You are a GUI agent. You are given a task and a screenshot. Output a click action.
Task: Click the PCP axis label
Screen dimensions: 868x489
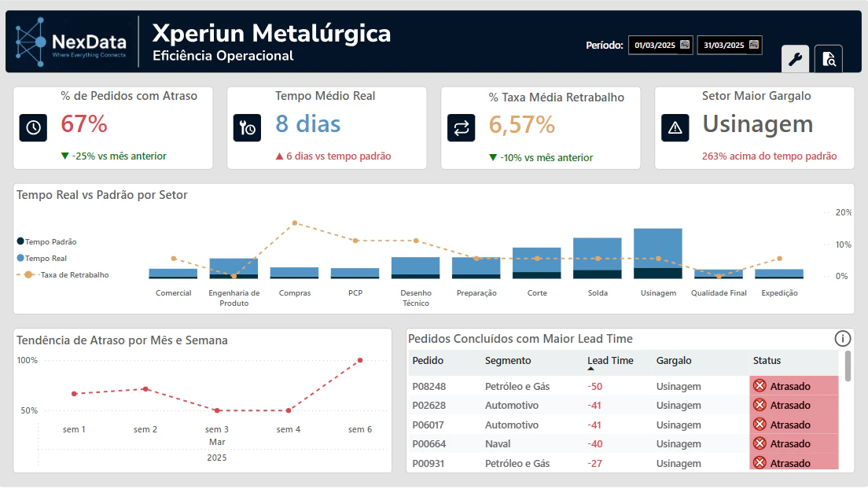click(355, 293)
